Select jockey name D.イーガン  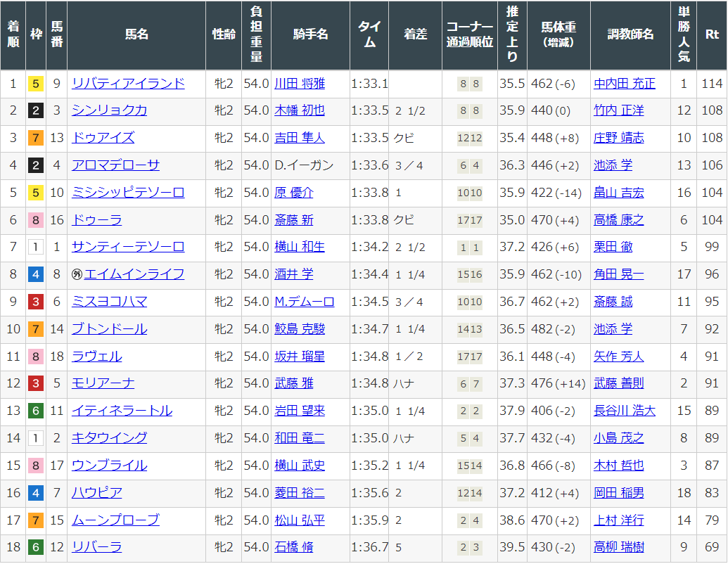[x=304, y=165]
